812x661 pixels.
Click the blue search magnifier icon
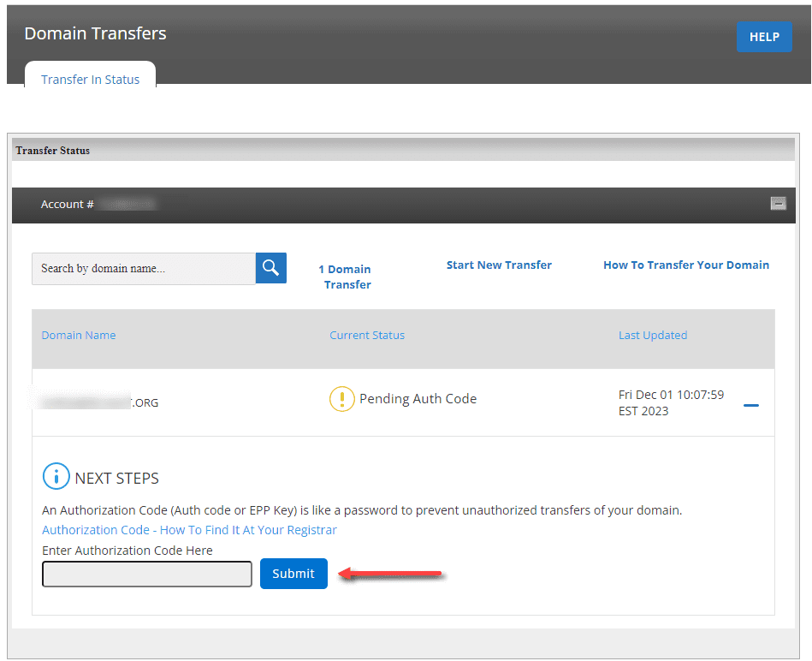coord(270,268)
